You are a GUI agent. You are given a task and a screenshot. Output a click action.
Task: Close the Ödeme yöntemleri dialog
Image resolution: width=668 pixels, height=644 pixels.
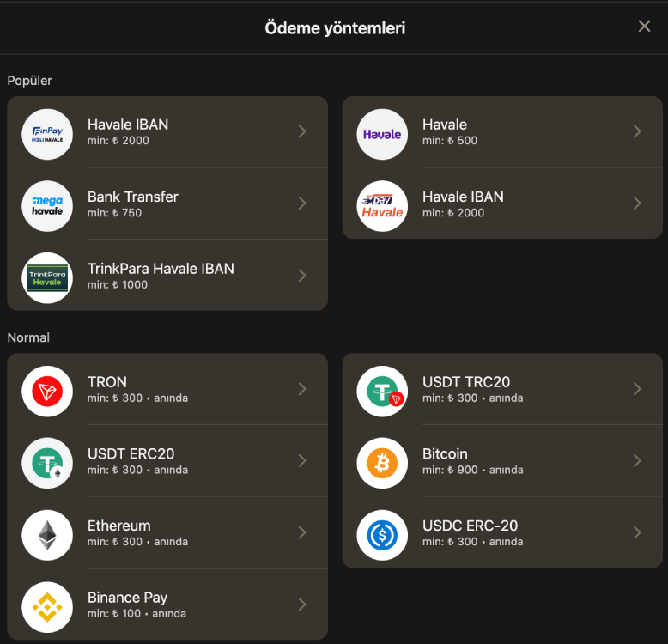coord(644,27)
